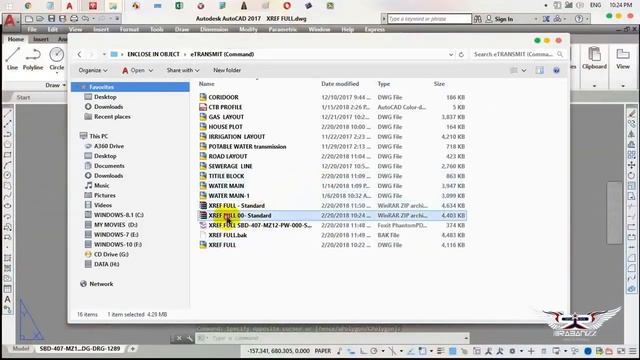
Task: Expand the Open button dropdown arrow
Action: coord(151,71)
